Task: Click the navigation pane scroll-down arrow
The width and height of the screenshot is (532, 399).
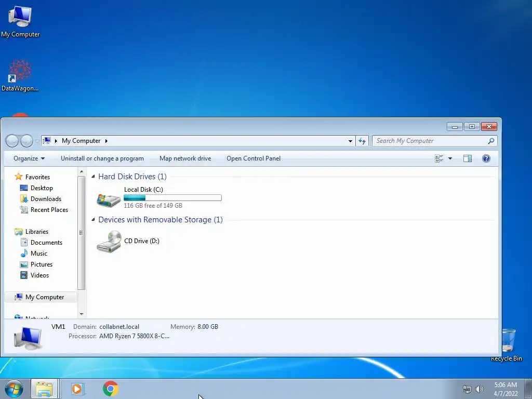Action: coord(82,314)
